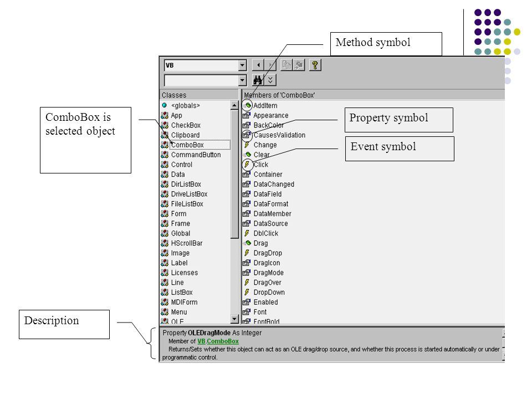Select the Clipboard class
Screen dimensions: 532x399
[x=185, y=135]
